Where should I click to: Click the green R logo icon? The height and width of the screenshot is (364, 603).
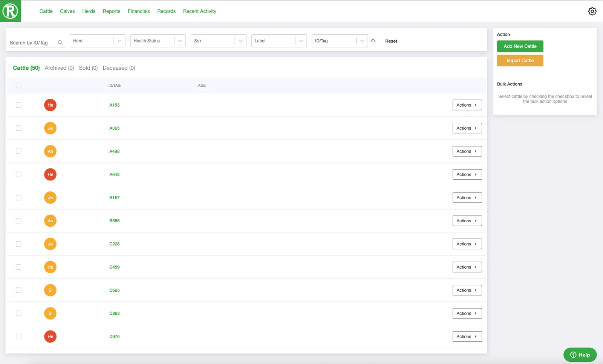[10, 11]
